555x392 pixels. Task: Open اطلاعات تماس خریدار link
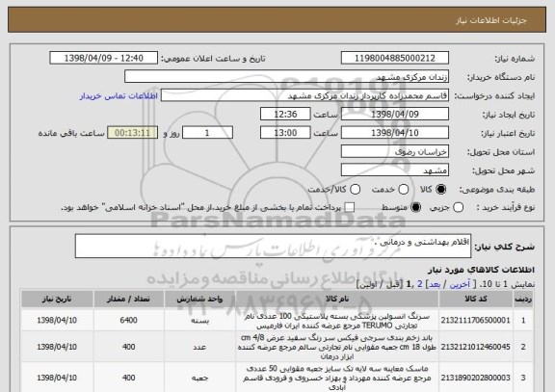tap(119, 96)
